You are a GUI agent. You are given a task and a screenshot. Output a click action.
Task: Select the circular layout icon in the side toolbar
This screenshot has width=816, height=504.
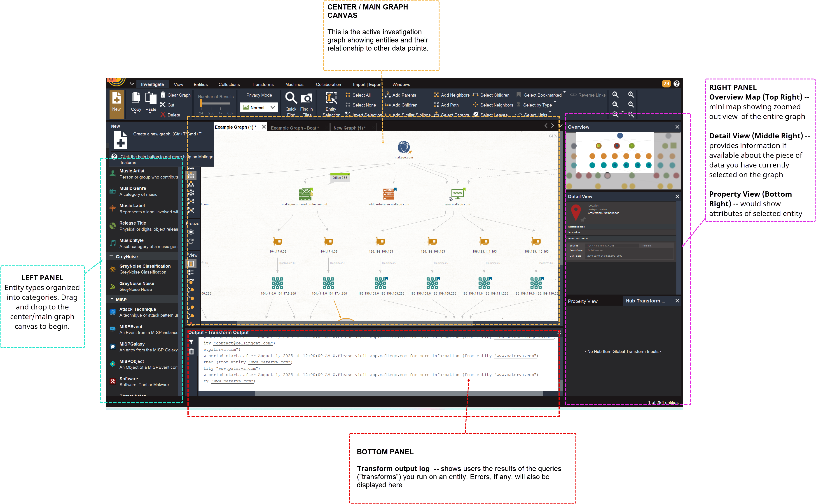[x=191, y=193]
